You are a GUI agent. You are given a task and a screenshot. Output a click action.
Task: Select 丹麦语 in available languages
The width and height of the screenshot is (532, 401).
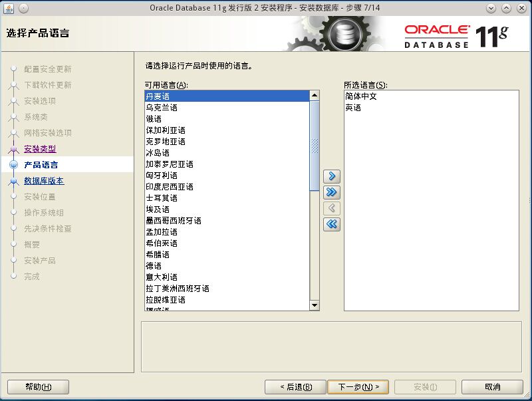point(227,96)
